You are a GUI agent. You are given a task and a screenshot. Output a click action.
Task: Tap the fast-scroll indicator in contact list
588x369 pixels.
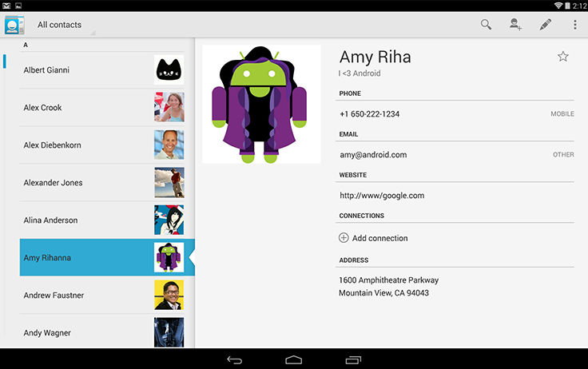point(5,61)
